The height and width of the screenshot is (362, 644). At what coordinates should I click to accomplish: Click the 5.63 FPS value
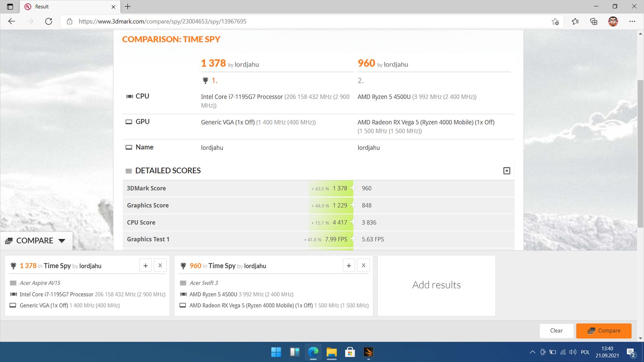(373, 239)
